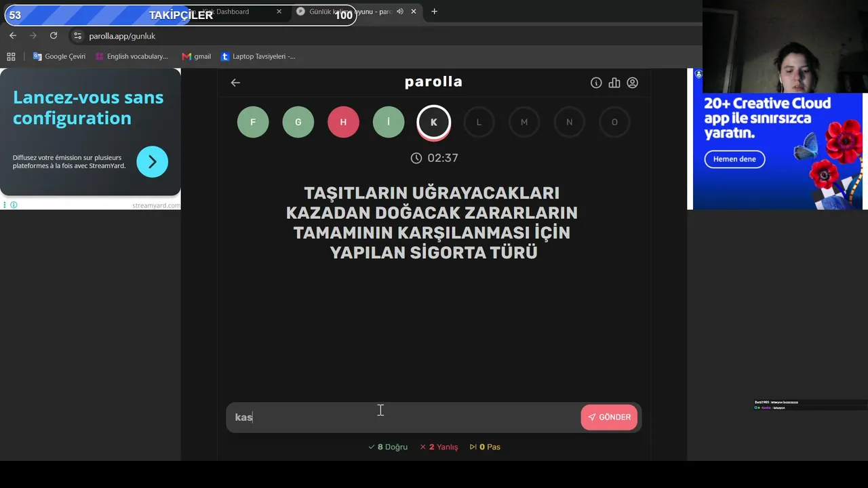
Task: Open the gmail bookmark
Action: [x=197, y=56]
